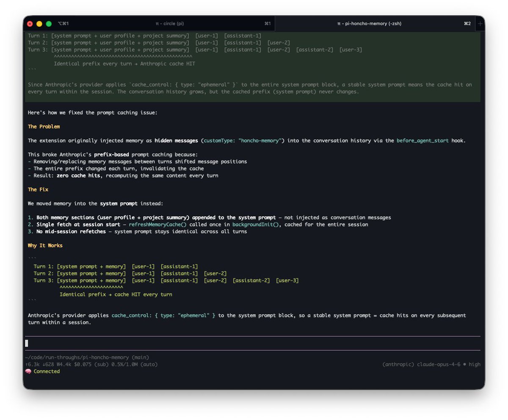Close the terminal window with the red button

tap(30, 24)
